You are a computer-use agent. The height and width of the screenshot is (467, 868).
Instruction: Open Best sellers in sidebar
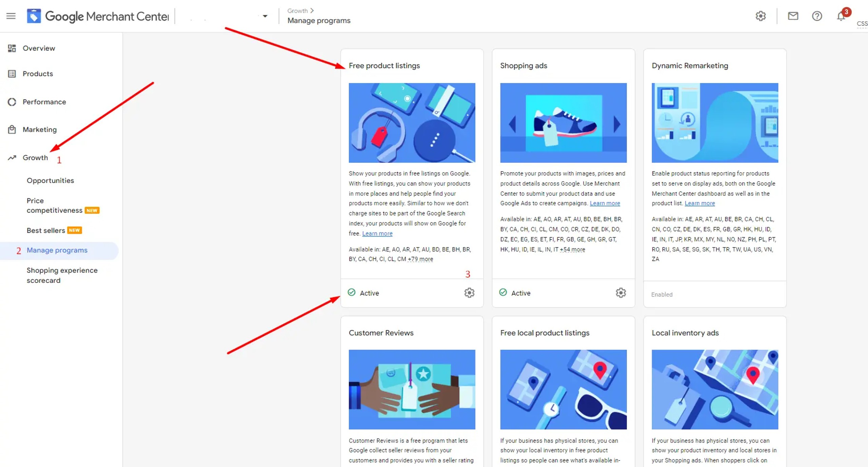click(x=46, y=230)
